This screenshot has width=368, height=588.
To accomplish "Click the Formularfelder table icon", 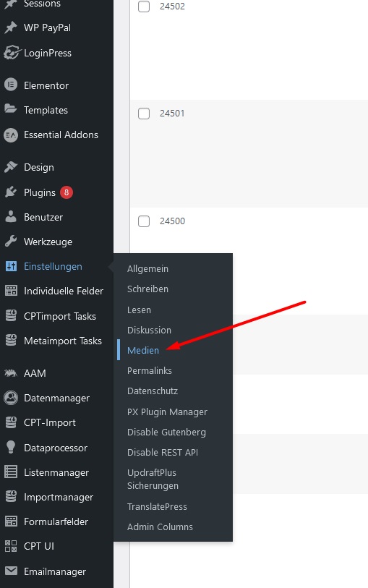I will (x=11, y=521).
